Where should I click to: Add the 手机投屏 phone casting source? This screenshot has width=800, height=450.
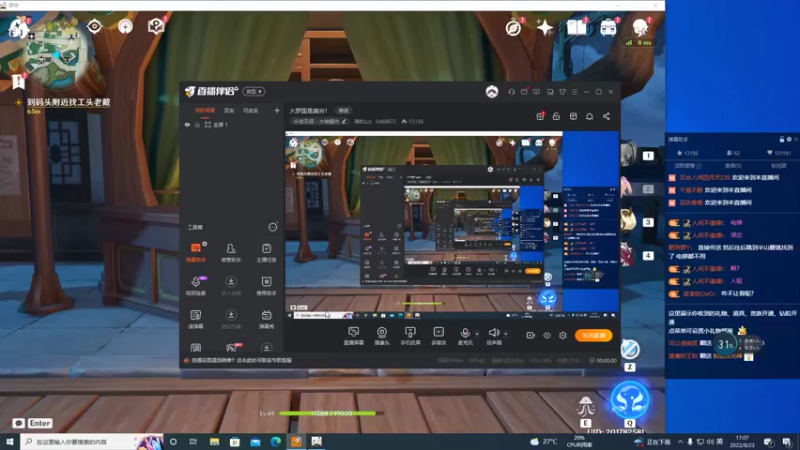click(410, 336)
